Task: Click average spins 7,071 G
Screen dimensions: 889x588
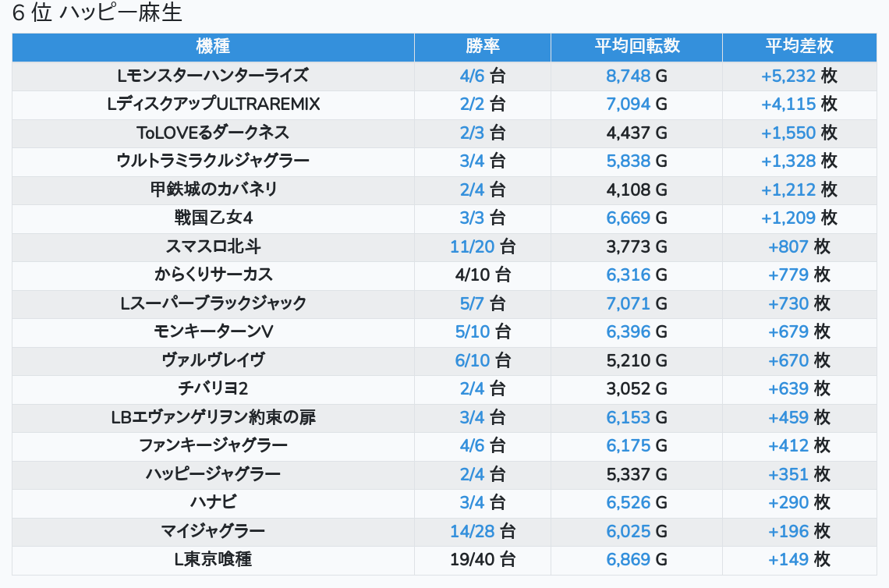Action: point(636,303)
